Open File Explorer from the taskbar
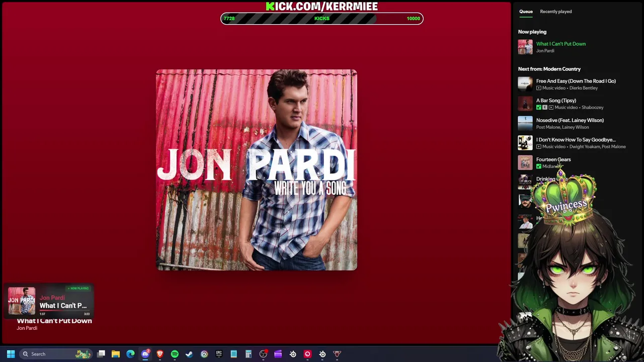 click(116, 354)
